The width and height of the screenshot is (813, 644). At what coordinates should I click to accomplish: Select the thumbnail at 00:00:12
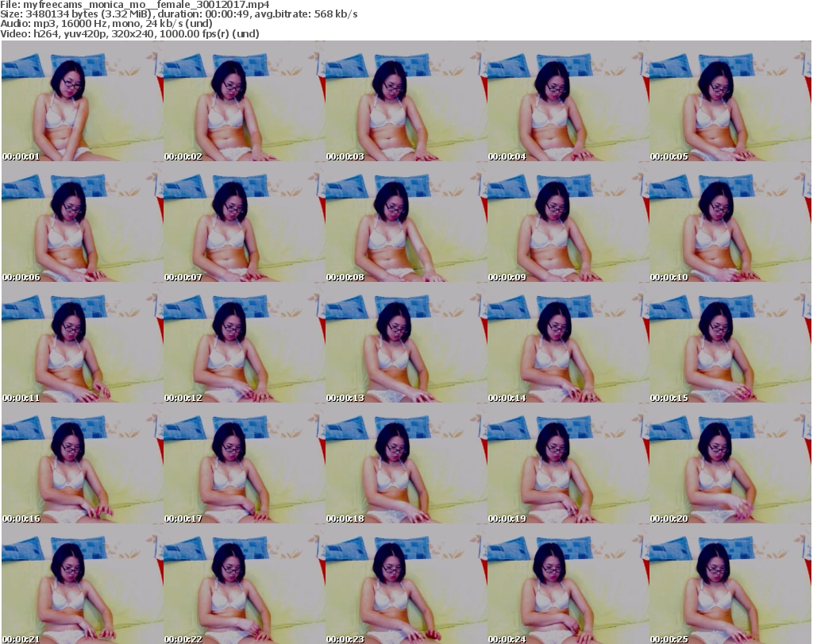click(x=245, y=343)
